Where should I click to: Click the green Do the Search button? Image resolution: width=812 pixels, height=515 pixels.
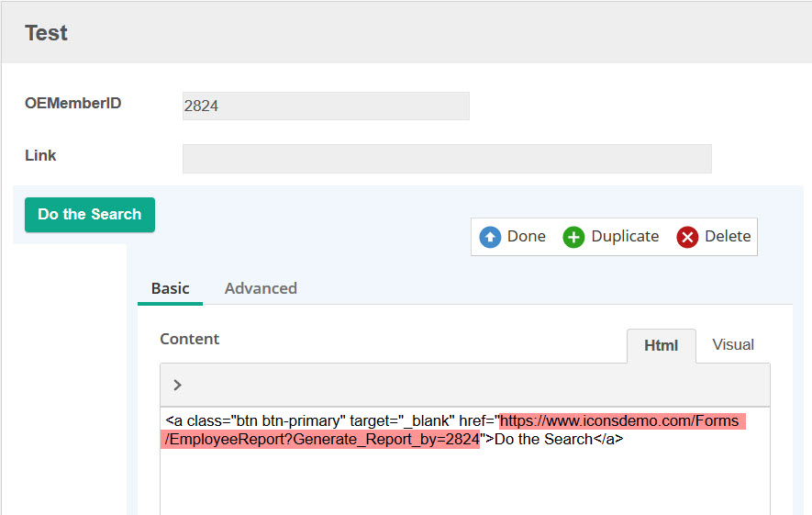click(90, 215)
